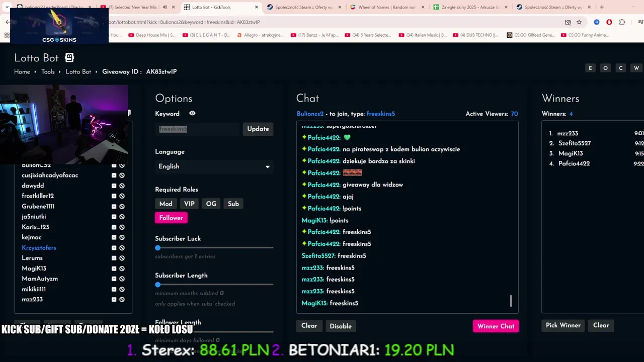This screenshot has height=362, width=644.
Task: Focus the keyword input field
Action: (197, 129)
